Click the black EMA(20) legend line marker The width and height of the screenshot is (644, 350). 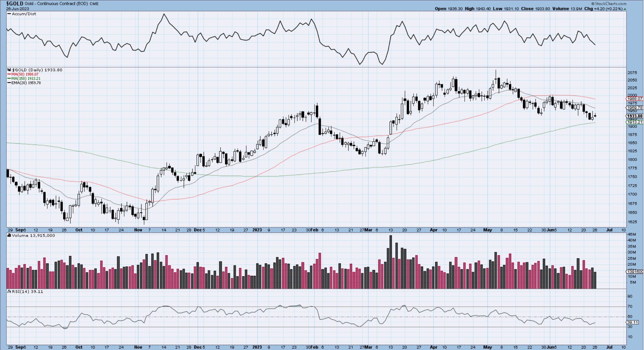[x=9, y=83]
